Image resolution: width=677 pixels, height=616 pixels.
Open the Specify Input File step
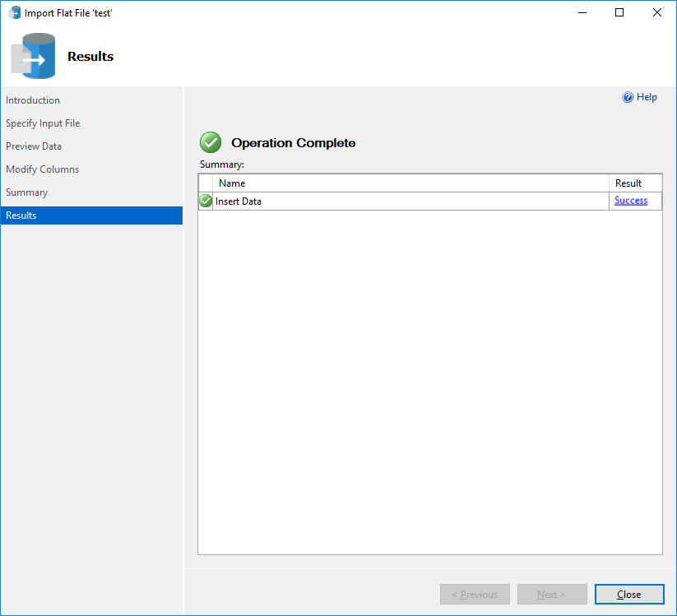point(43,123)
